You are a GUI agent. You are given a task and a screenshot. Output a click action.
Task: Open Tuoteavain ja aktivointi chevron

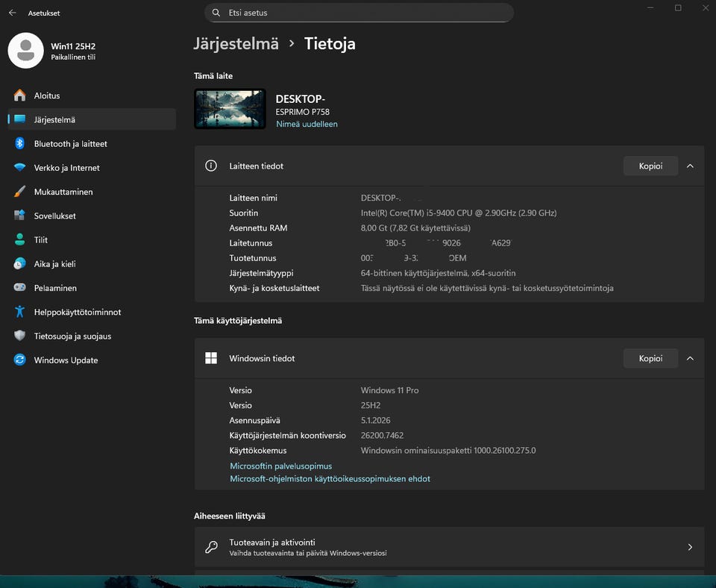point(690,547)
